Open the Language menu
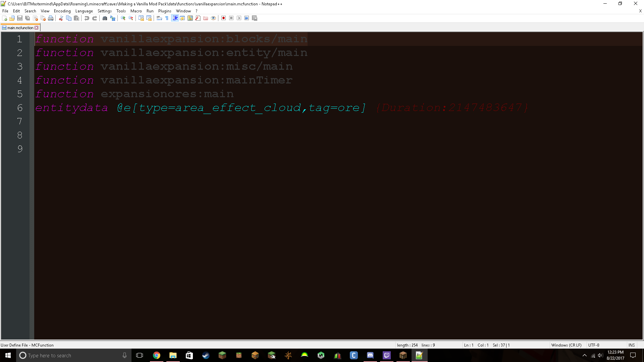This screenshot has height=362, width=644. point(84,11)
